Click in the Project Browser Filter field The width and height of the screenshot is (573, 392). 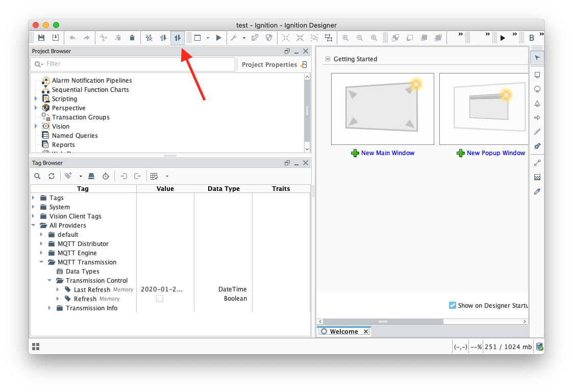133,64
